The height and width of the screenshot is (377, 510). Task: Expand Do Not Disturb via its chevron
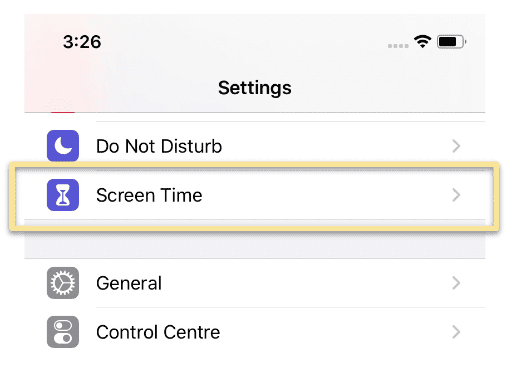[x=456, y=146]
